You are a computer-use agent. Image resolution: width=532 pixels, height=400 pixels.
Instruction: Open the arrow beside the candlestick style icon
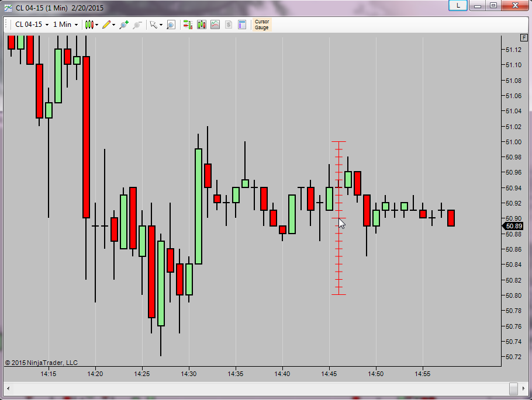coord(96,25)
